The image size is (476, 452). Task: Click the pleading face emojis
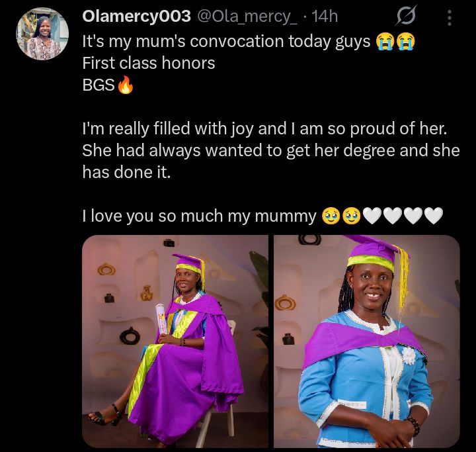(x=340, y=216)
